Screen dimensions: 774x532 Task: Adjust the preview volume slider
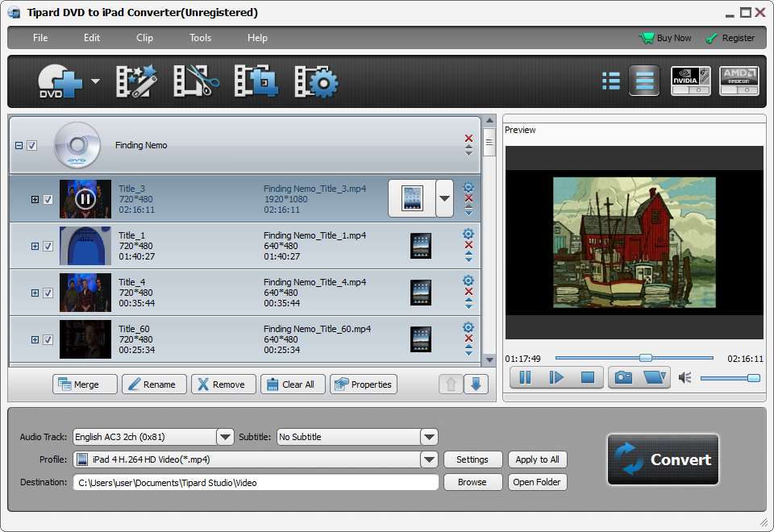pos(730,378)
